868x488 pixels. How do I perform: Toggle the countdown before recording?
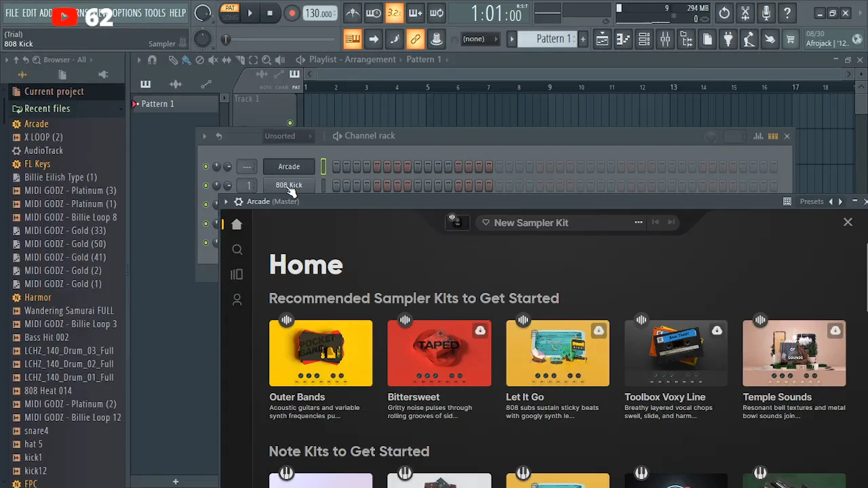pos(395,13)
